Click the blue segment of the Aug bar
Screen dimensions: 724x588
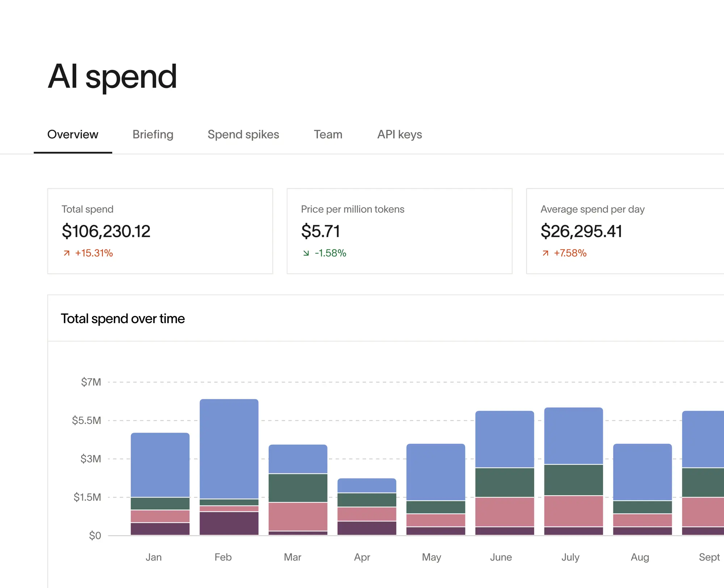click(643, 472)
